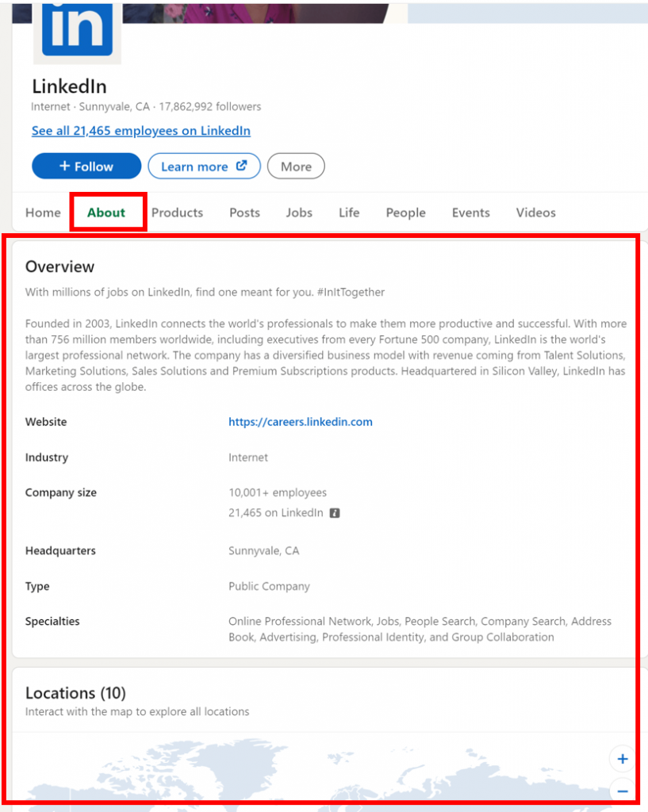Select the map zoom-out control

click(x=622, y=790)
